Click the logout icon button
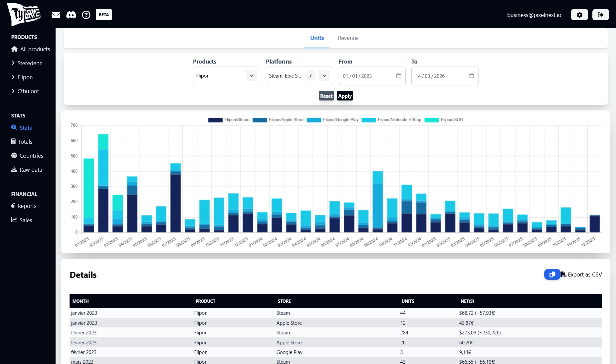 (x=600, y=15)
